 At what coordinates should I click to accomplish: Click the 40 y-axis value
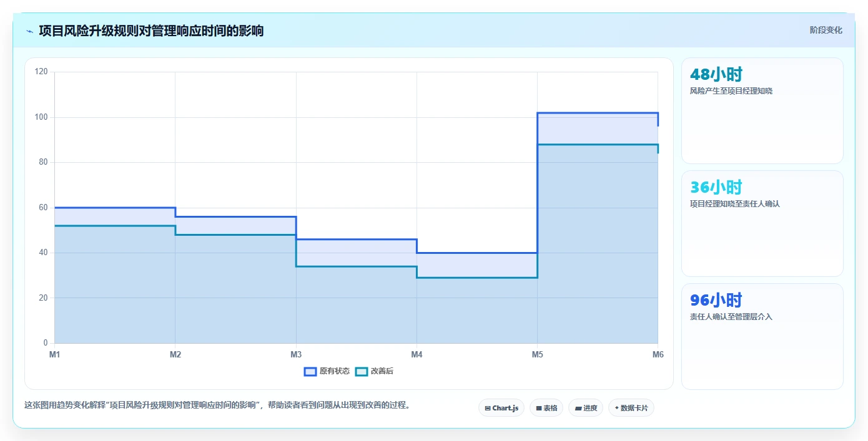(x=43, y=253)
